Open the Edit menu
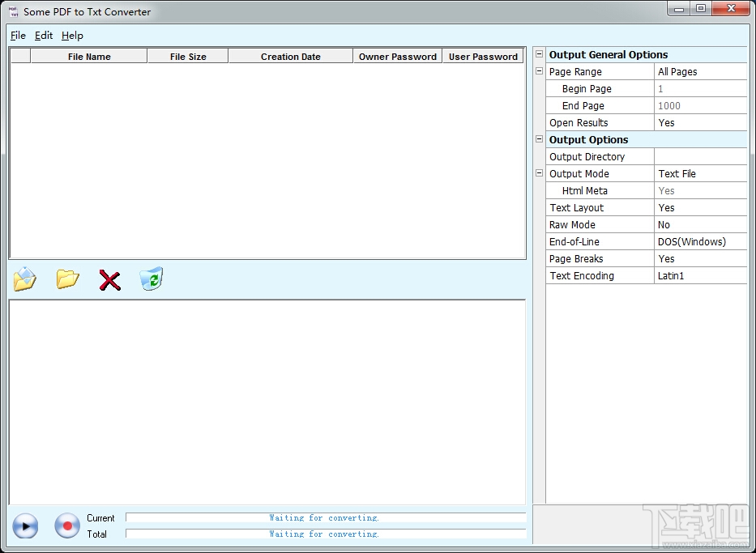 (x=44, y=36)
